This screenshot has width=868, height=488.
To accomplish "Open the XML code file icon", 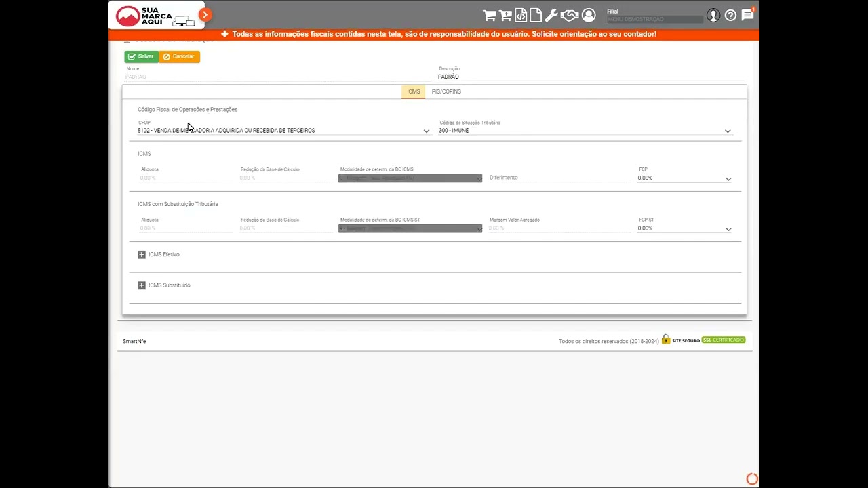I will (521, 15).
